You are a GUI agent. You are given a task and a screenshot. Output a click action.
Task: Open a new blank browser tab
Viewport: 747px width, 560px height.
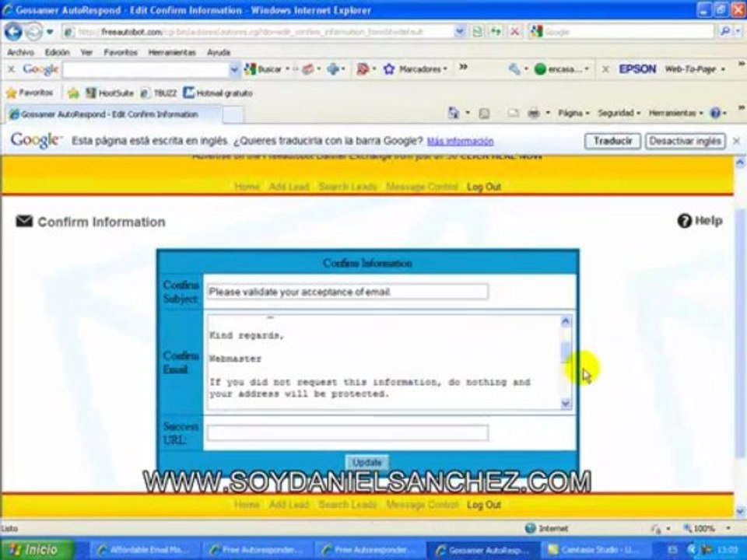point(233,115)
